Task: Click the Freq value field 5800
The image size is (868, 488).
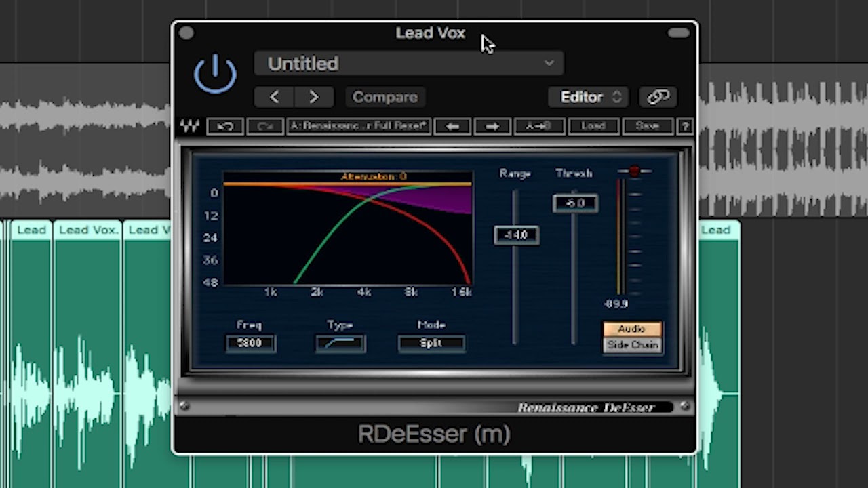Action: point(250,344)
